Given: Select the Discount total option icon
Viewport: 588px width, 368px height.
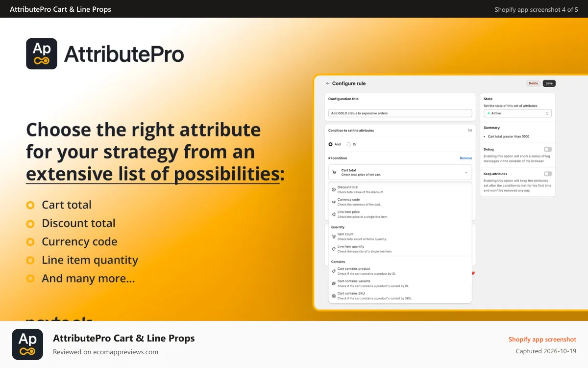Looking at the screenshot, I should pyautogui.click(x=334, y=189).
